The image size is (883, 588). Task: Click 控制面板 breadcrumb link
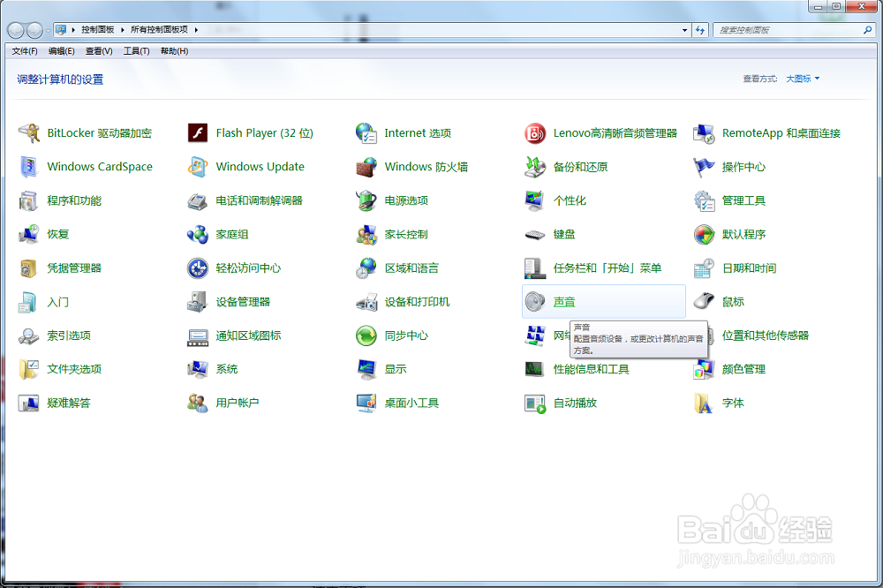coord(97,30)
